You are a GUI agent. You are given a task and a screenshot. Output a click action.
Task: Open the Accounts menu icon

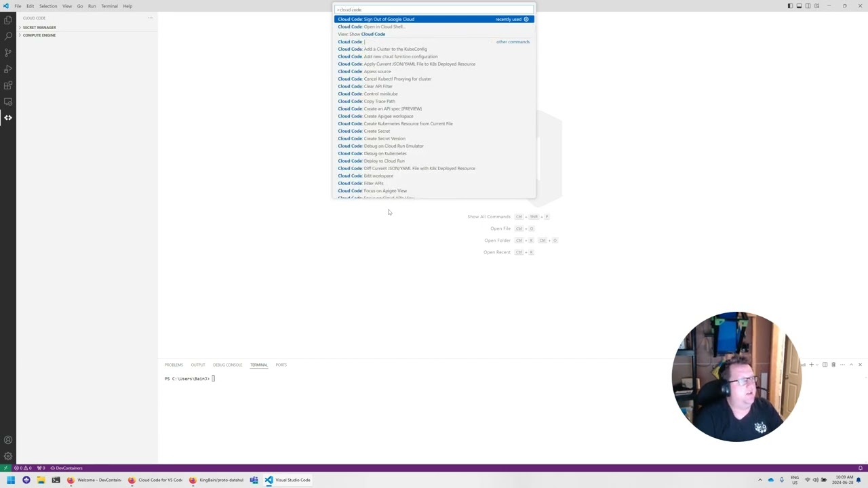(8, 441)
